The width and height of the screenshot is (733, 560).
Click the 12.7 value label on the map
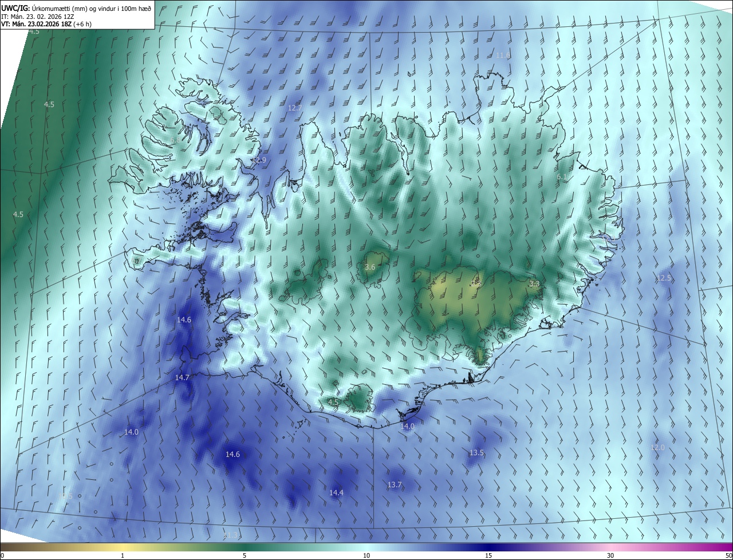coord(295,108)
